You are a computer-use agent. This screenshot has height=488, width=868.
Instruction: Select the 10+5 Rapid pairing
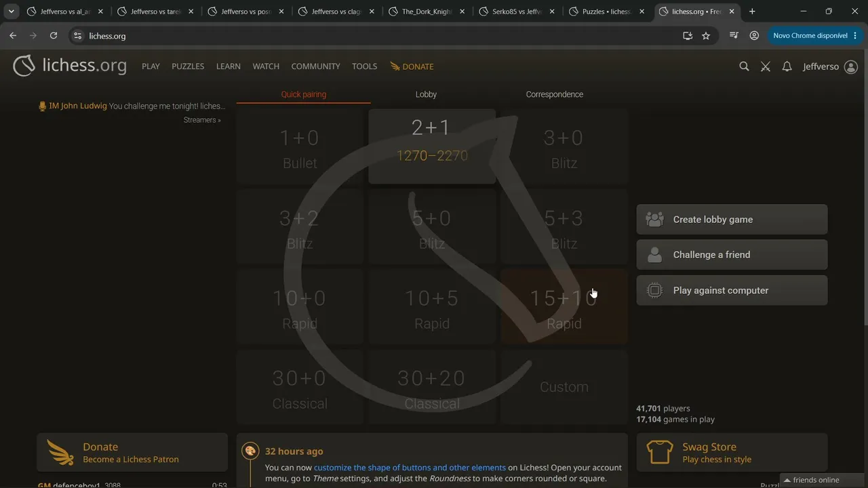pyautogui.click(x=432, y=307)
